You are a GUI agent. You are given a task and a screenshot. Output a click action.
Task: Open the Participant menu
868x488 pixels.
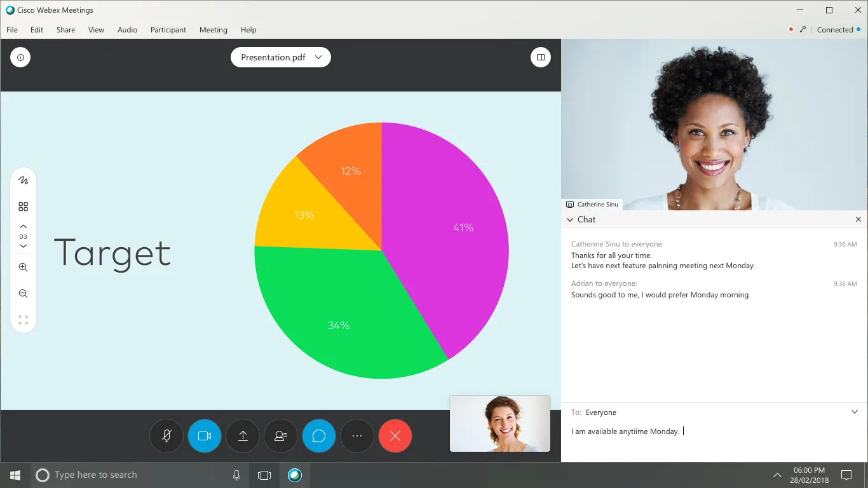point(168,30)
